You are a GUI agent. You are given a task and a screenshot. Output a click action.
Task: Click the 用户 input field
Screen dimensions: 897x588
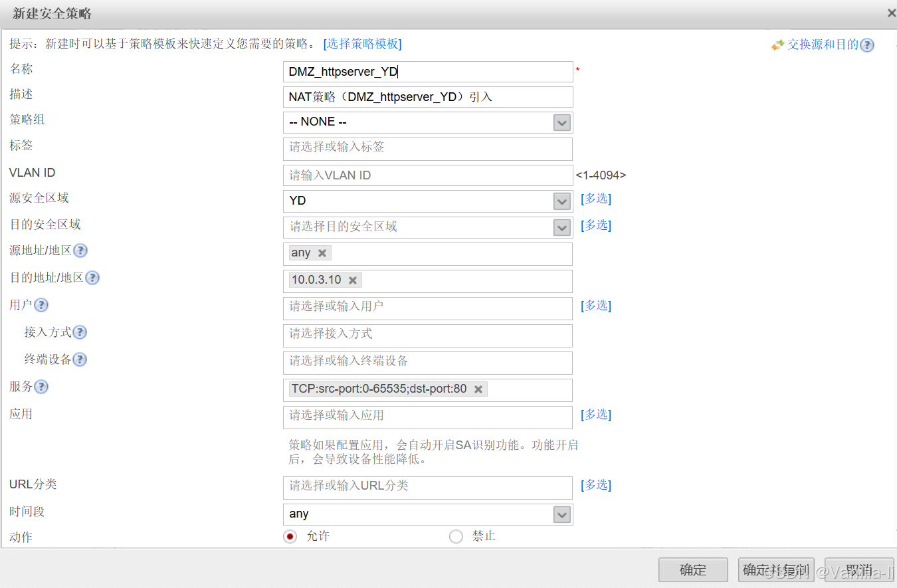(x=428, y=308)
